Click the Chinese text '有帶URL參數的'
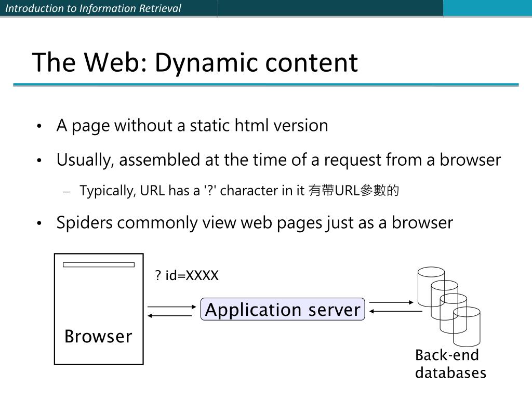 (353, 190)
